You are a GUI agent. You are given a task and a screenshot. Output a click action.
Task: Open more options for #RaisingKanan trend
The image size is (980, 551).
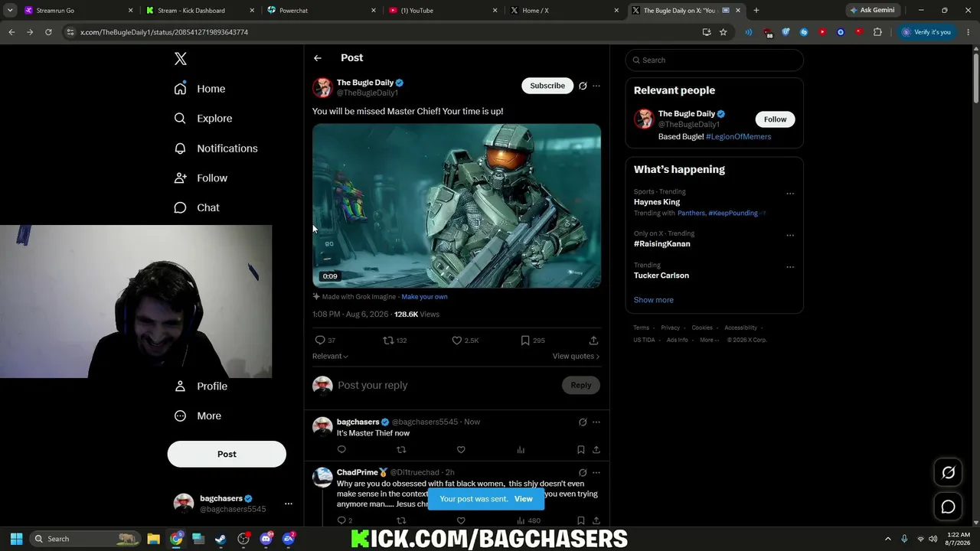tap(790, 235)
